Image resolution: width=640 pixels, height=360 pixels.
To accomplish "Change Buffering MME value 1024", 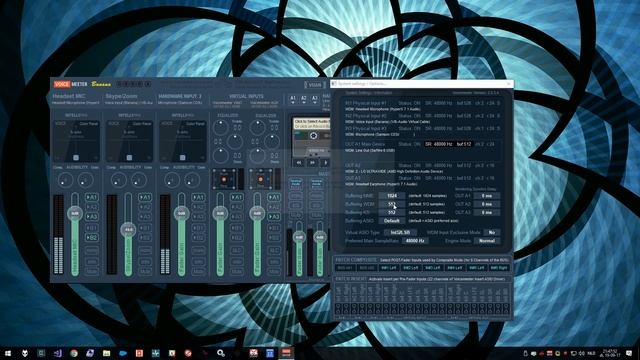I will [392, 196].
